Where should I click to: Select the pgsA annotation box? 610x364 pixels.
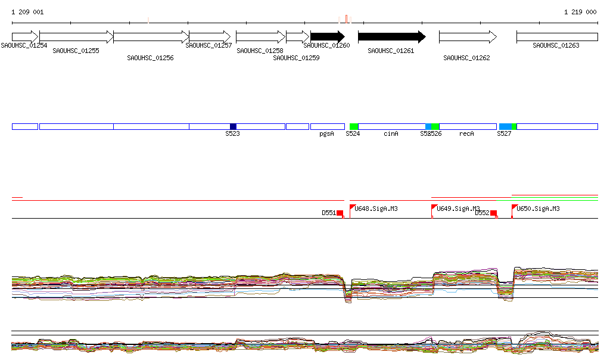click(x=327, y=126)
